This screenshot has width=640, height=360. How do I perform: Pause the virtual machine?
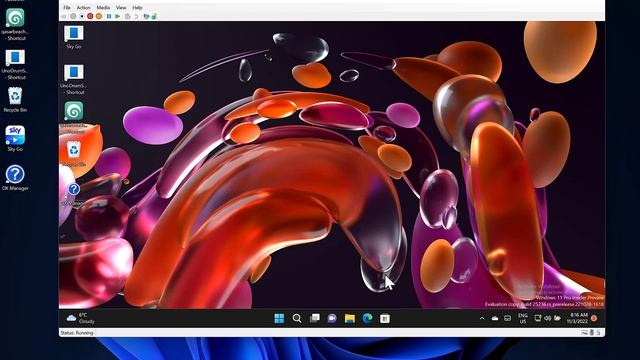(x=109, y=16)
